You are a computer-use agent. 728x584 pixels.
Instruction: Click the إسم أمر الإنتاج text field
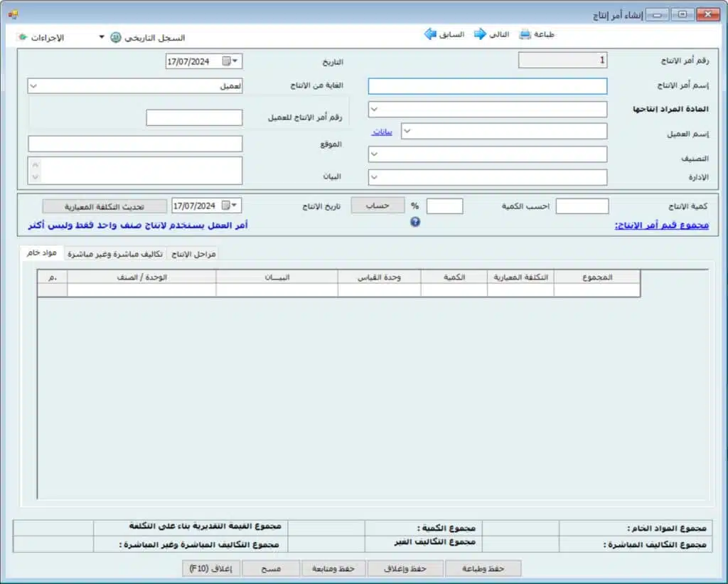[487, 86]
